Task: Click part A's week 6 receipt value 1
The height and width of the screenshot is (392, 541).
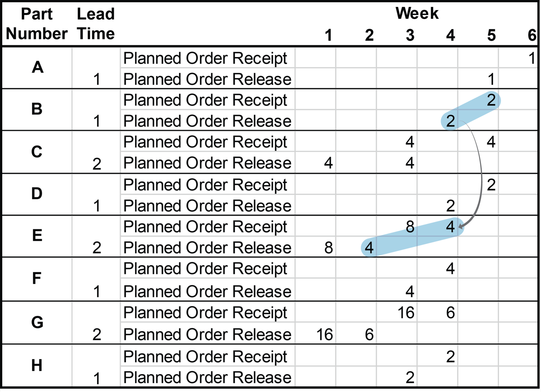Action: click(x=532, y=58)
